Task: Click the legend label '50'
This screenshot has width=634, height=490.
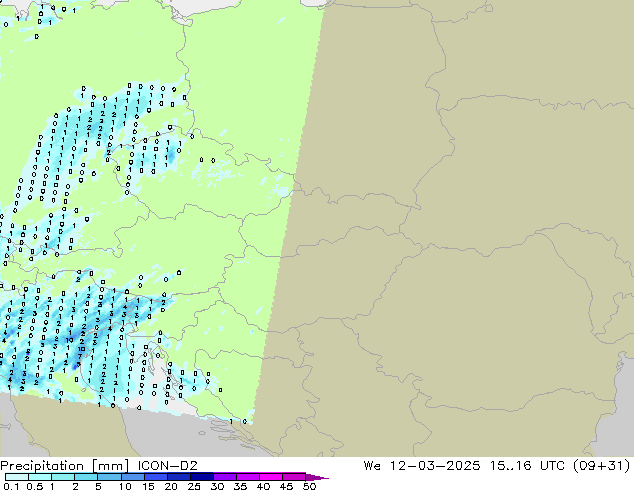Action: point(309,486)
